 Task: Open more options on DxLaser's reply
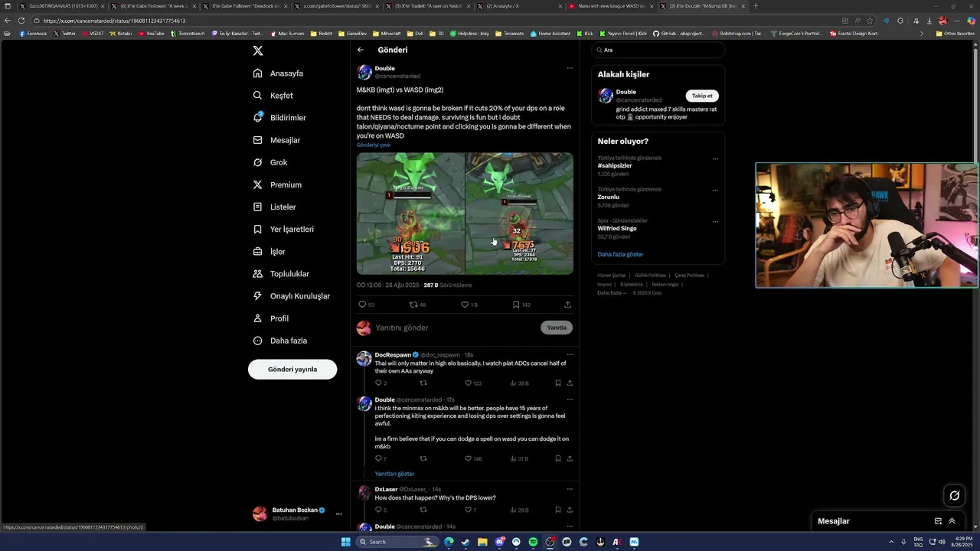tap(569, 489)
